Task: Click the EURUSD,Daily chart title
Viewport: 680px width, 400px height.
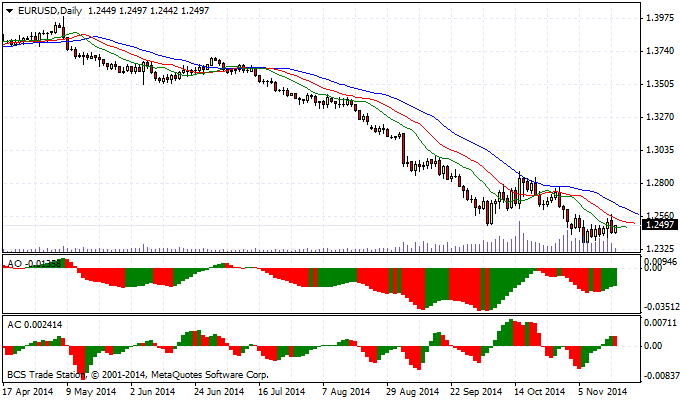Action: 50,11
